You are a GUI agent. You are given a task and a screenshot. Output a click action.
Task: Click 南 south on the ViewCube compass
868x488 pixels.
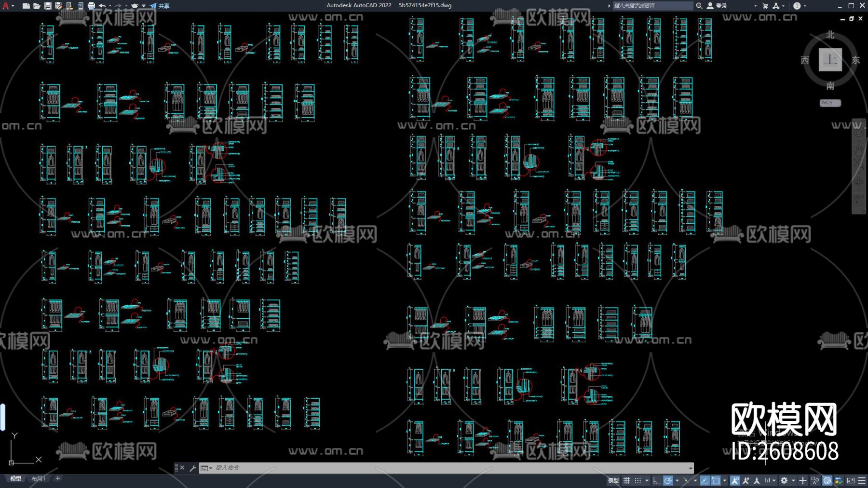click(x=830, y=86)
